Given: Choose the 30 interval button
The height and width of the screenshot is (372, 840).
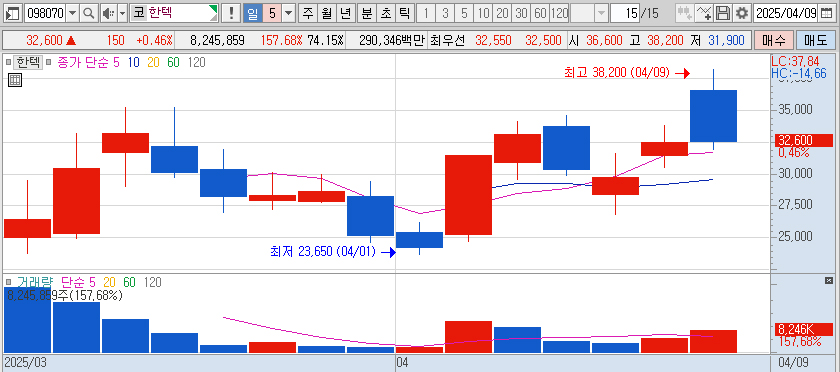Looking at the screenshot, I should point(521,13).
